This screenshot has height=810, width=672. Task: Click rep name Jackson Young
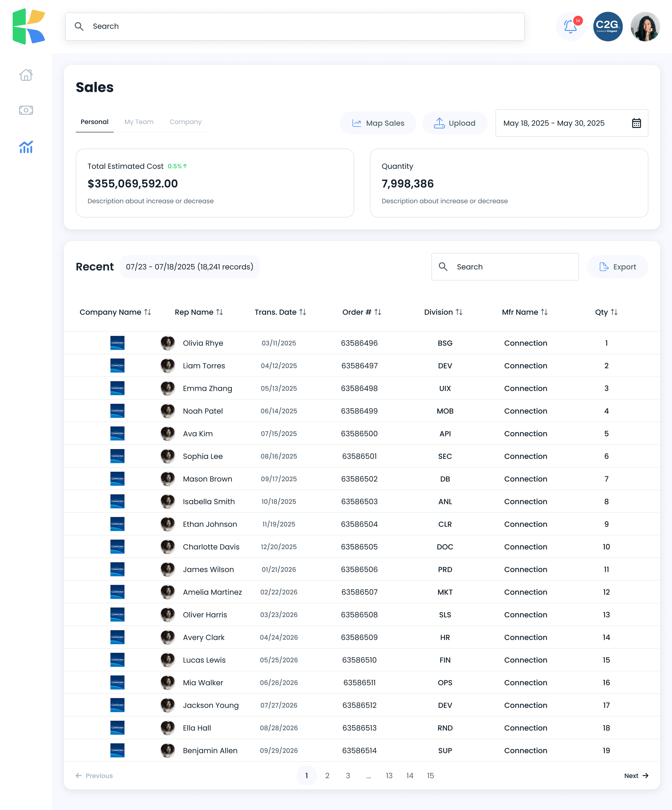(211, 705)
